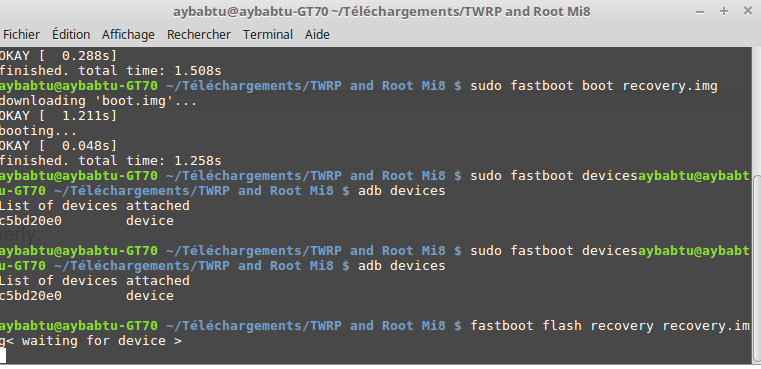761x369 pixels.
Task: Click 'finished. total time: 1.258s' line
Action: tap(110, 161)
